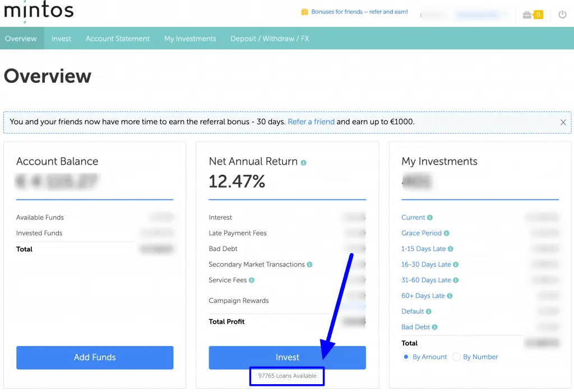Click Bonuses for friends link
This screenshot has width=574, height=392.
[x=359, y=12]
